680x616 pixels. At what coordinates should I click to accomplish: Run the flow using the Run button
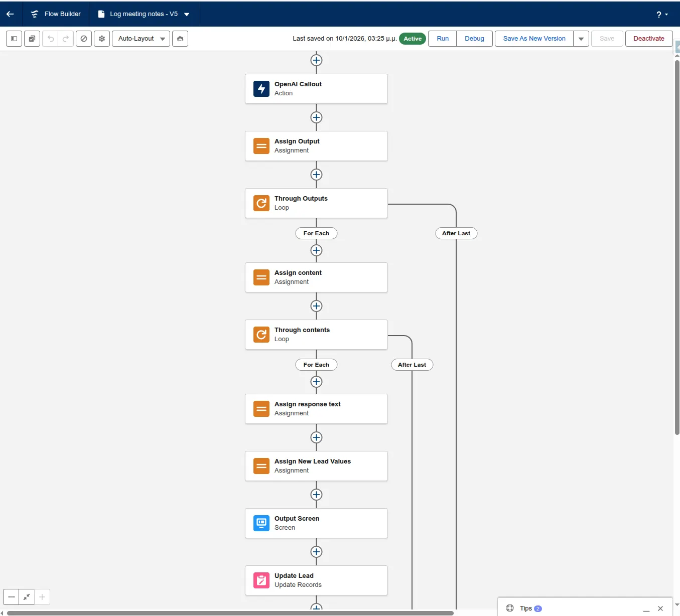(x=442, y=39)
